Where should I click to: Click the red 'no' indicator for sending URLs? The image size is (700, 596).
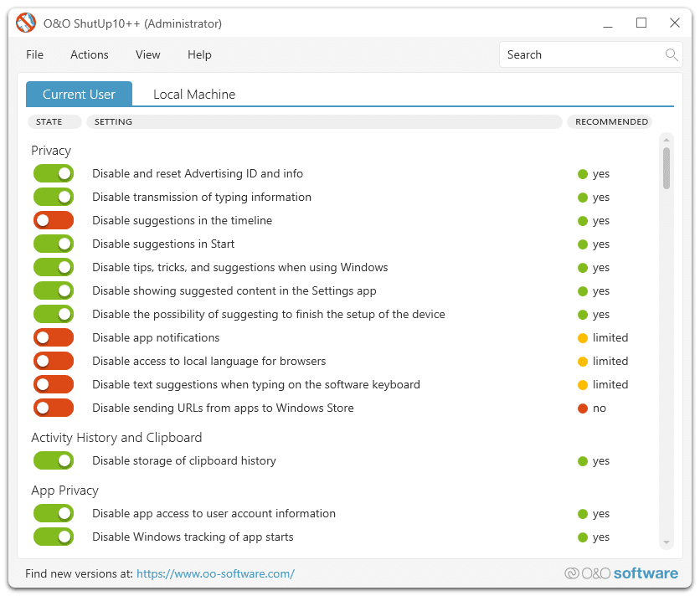[x=583, y=408]
